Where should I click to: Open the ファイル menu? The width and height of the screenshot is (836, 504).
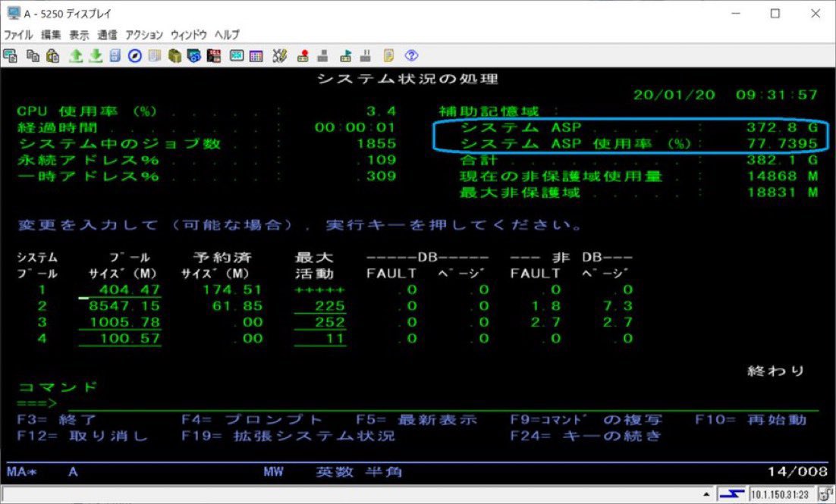coord(19,35)
